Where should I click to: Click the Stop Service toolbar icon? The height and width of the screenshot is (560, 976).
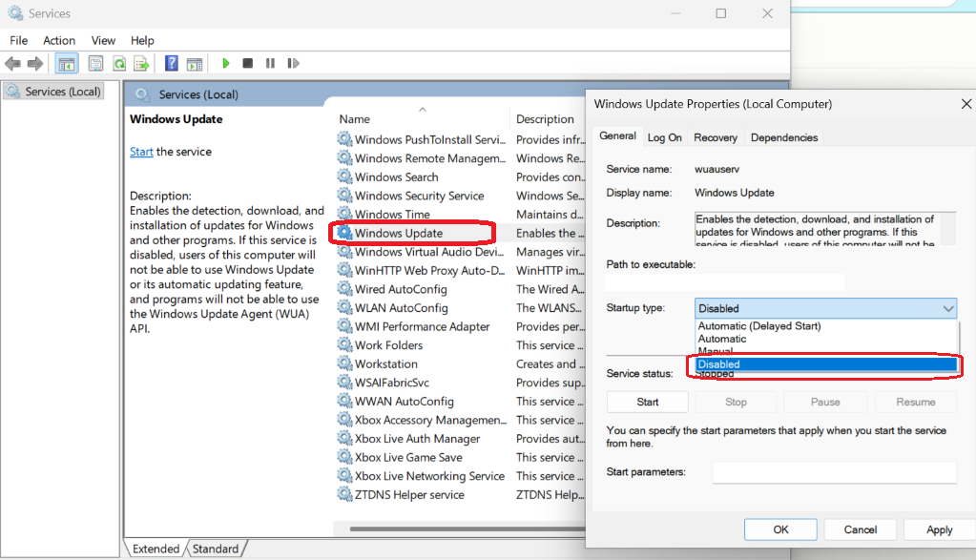coord(248,64)
